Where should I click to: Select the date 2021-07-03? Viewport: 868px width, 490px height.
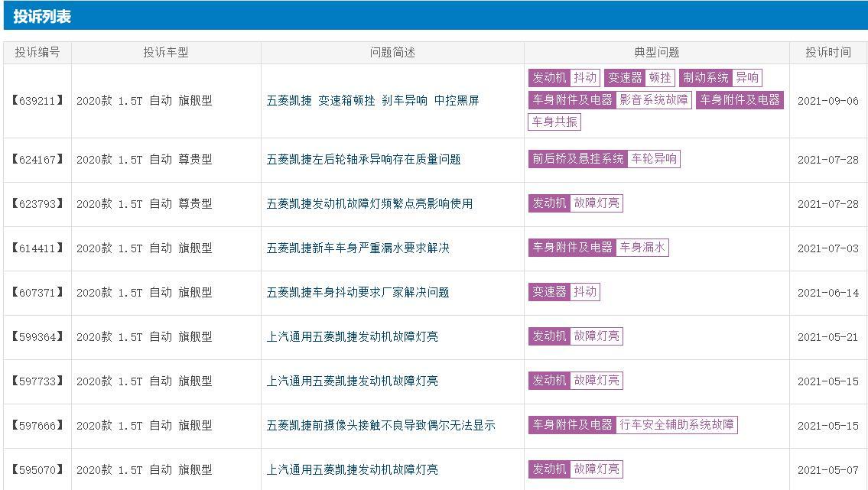tap(828, 248)
